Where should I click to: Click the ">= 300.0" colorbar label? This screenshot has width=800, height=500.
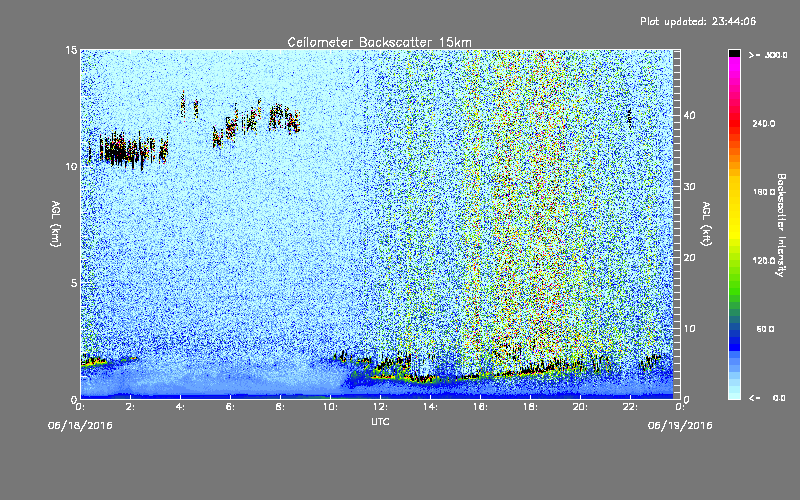tap(768, 55)
